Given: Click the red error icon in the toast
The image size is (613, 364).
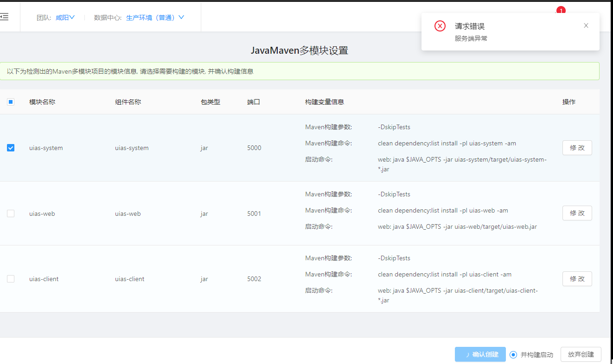Looking at the screenshot, I should tap(440, 26).
